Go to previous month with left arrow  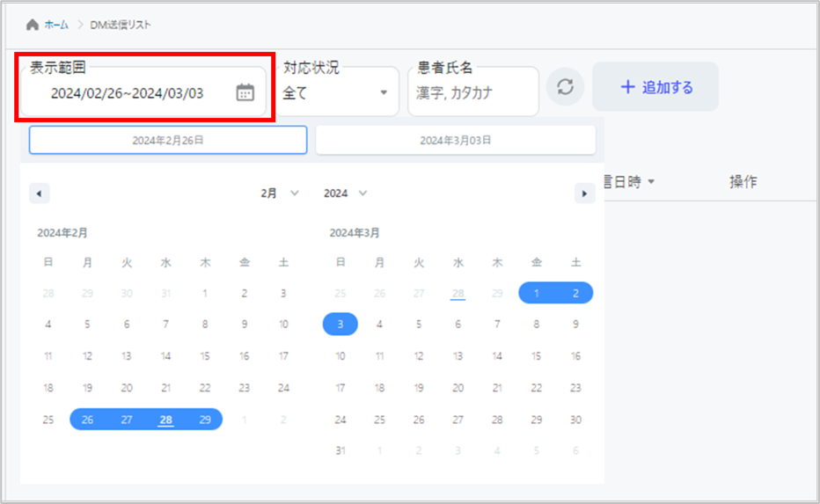[x=40, y=194]
